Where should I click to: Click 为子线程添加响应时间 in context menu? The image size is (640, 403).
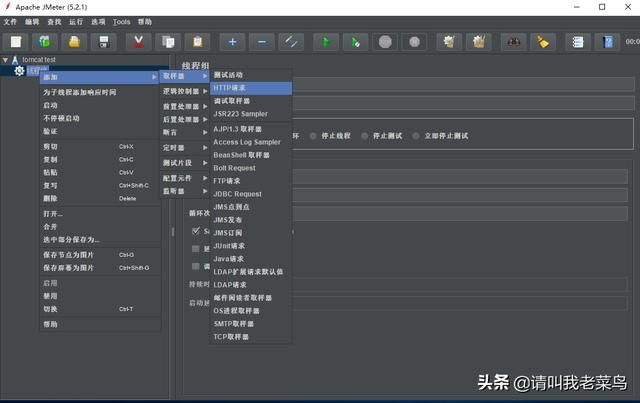[x=100, y=92]
